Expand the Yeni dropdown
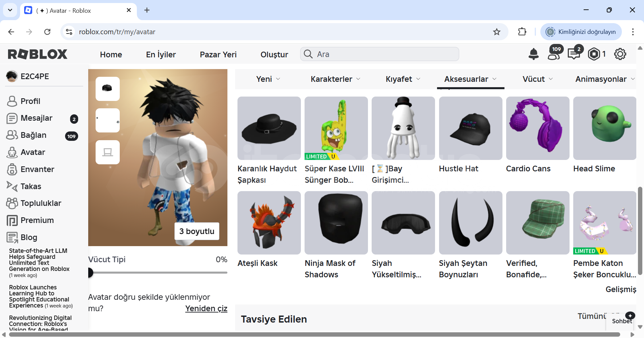The height and width of the screenshot is (338, 644). [x=268, y=79]
